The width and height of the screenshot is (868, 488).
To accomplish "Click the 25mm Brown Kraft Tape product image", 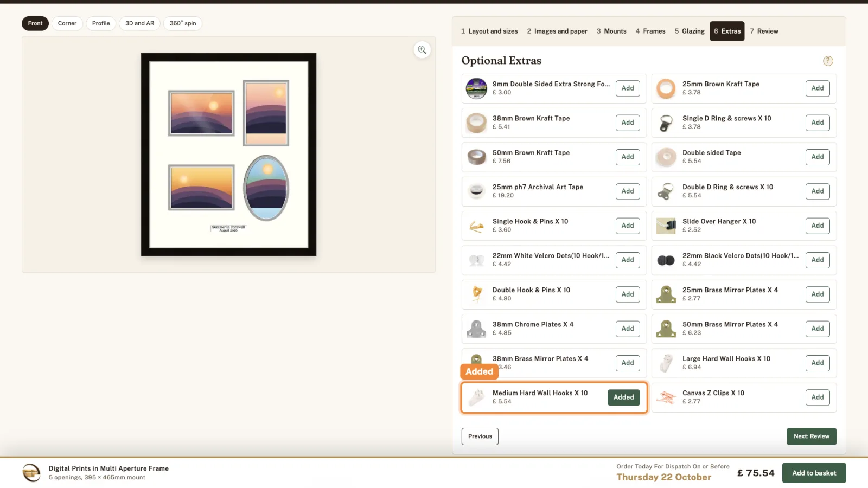I will coord(666,88).
